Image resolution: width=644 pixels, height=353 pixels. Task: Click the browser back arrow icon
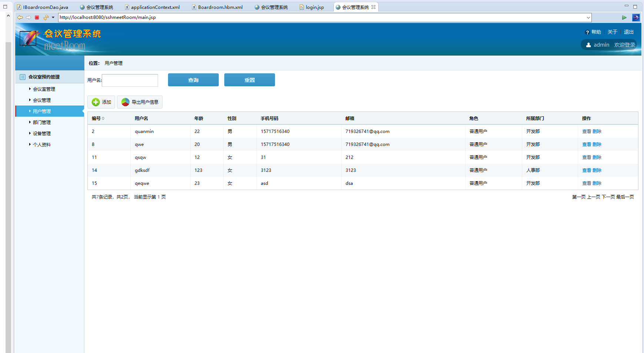(20, 17)
